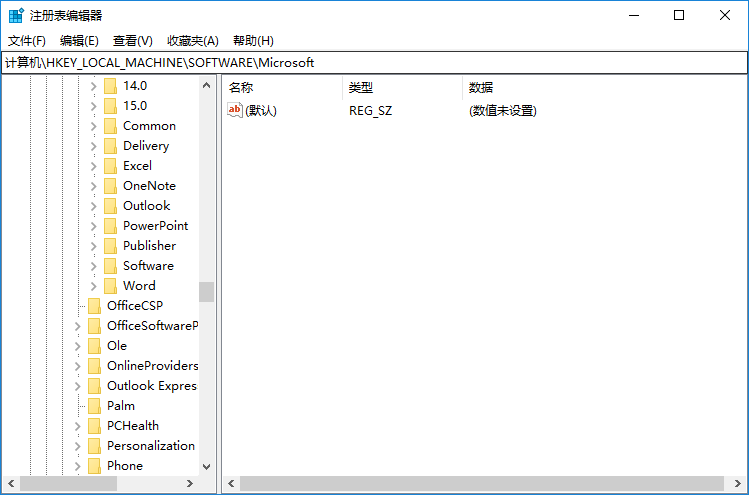Click the values pane scroll left arrow
The image size is (749, 495).
(x=231, y=484)
